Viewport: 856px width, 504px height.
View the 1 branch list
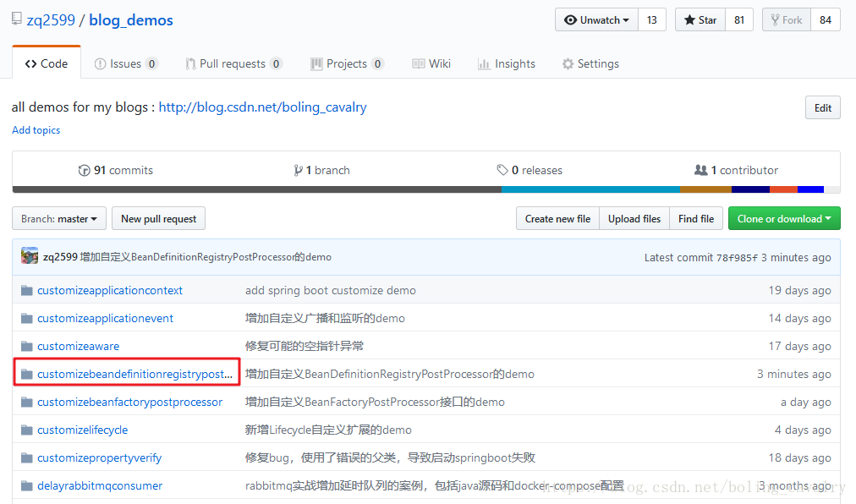(321, 170)
